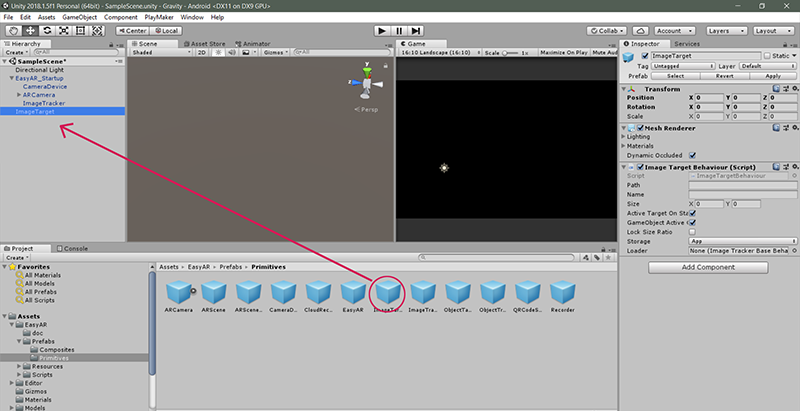Open Image Target Behaviour gear menu

click(x=795, y=167)
